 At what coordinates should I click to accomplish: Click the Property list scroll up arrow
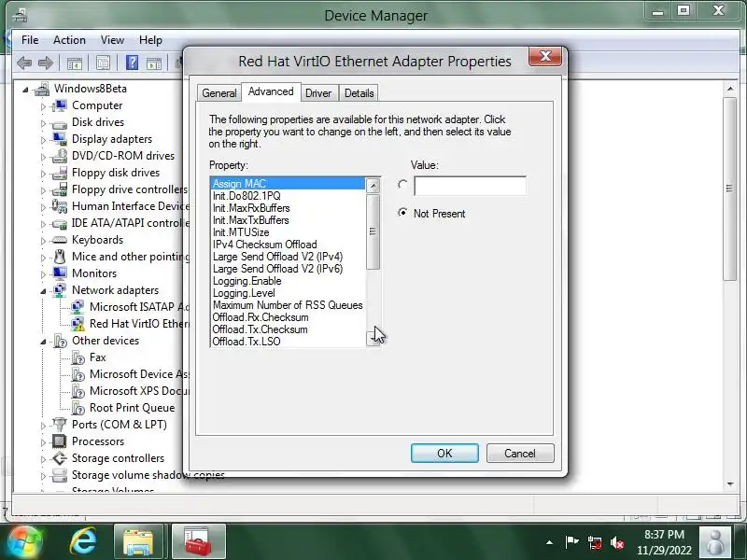tap(373, 185)
